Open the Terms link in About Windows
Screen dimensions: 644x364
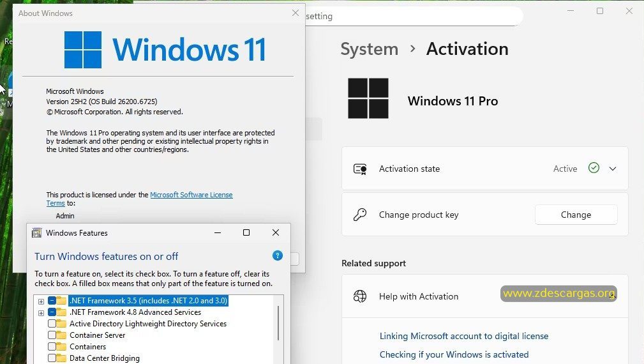pos(56,203)
